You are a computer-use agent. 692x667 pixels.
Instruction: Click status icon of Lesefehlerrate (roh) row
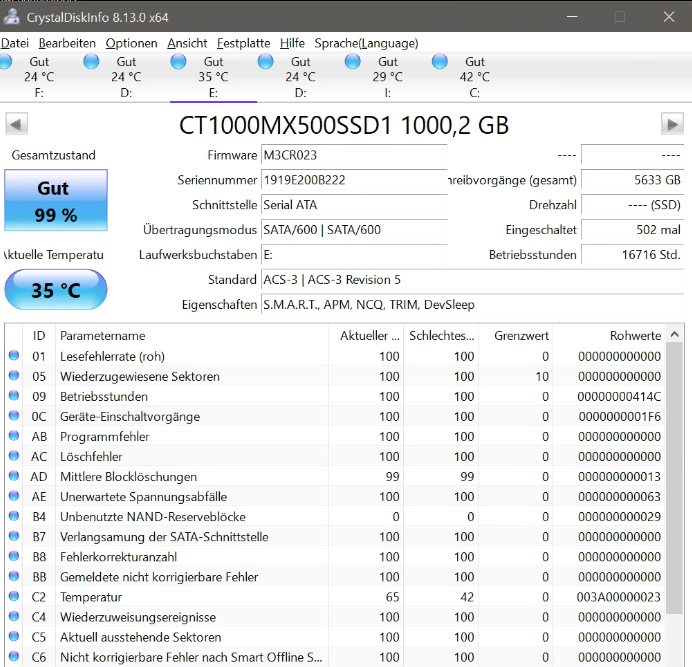click(x=14, y=355)
